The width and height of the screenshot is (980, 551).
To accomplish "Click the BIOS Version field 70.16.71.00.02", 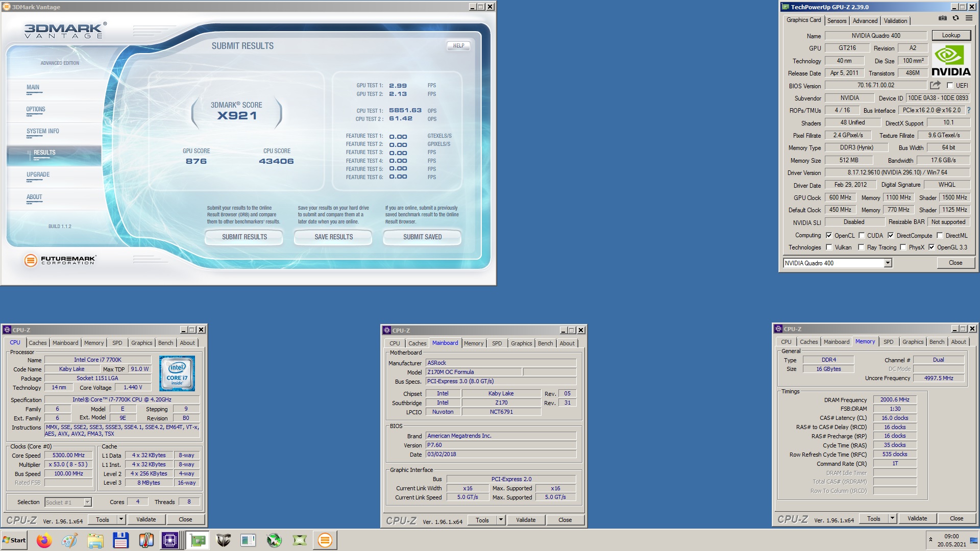I will [876, 85].
